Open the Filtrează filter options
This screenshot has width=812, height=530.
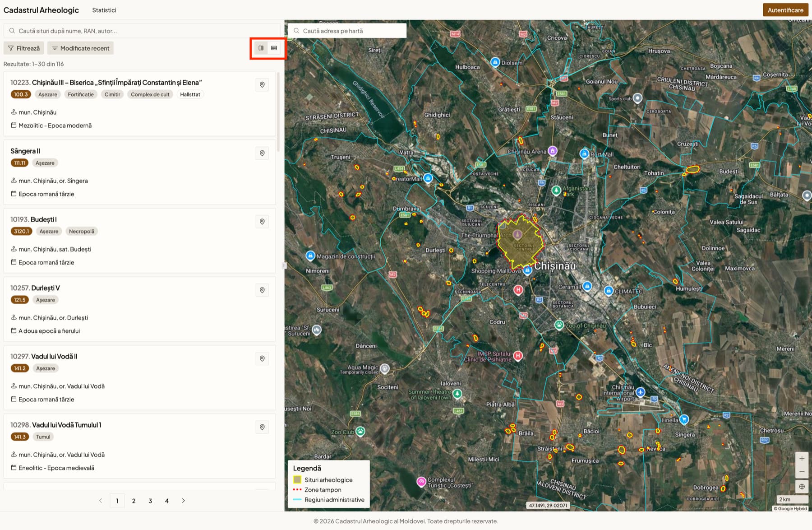(x=24, y=48)
